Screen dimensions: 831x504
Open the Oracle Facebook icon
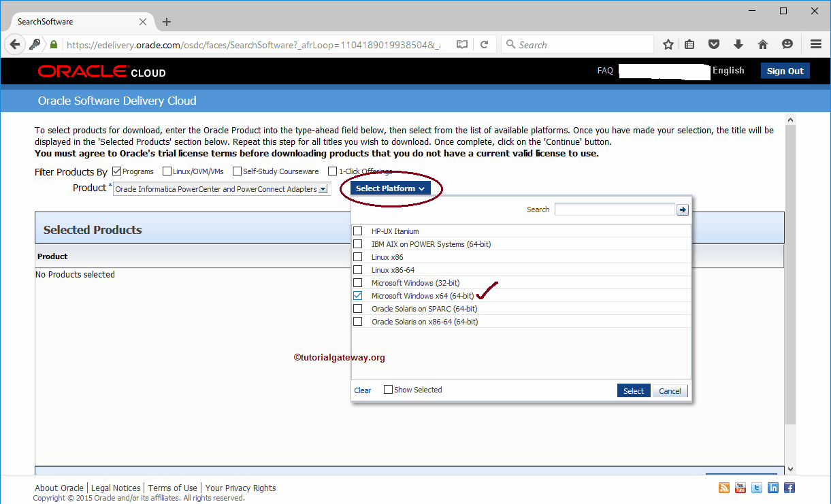(789, 488)
